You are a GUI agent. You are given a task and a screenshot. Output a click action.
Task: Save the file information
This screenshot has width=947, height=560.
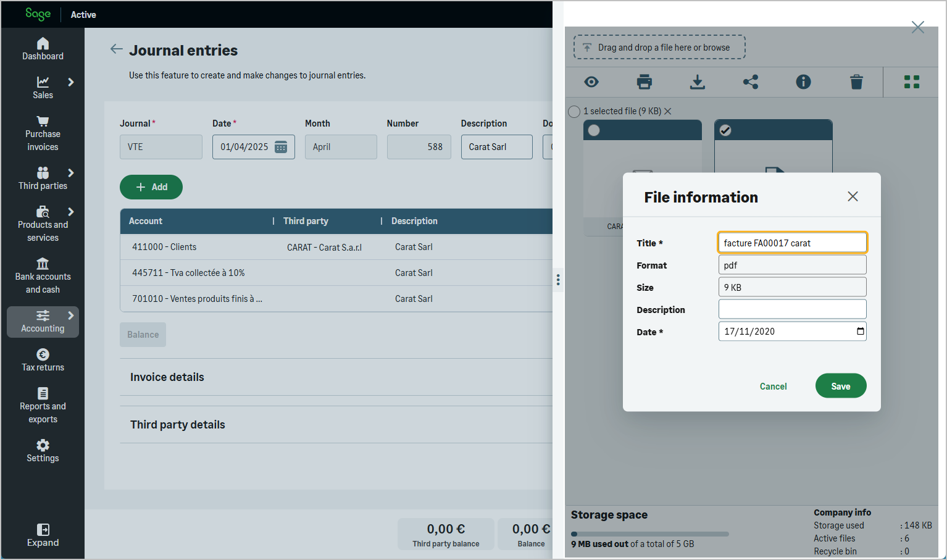point(840,386)
